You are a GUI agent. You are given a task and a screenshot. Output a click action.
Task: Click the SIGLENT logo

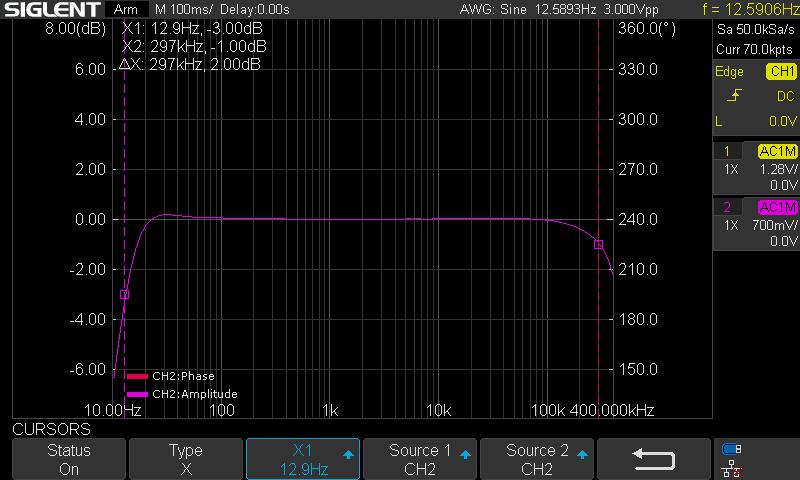52,9
